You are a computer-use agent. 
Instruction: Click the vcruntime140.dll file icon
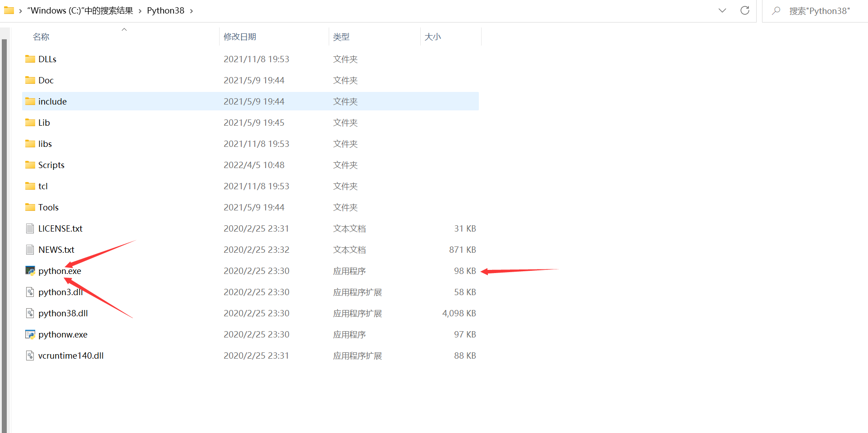coord(30,356)
